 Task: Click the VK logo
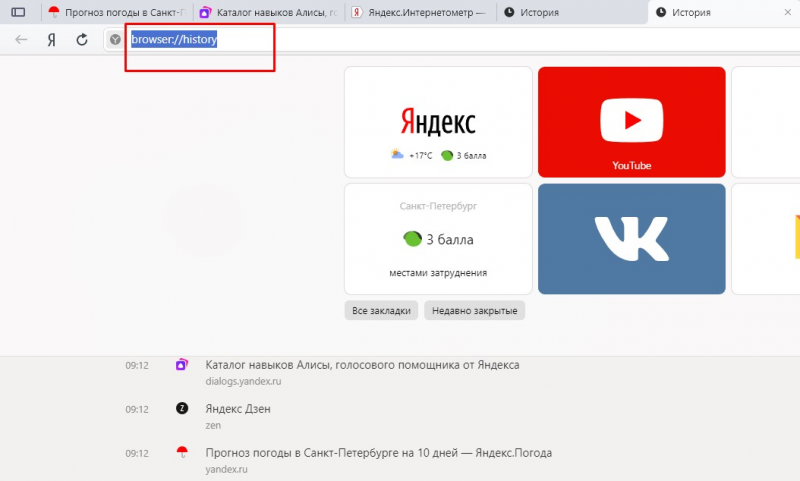[632, 239]
